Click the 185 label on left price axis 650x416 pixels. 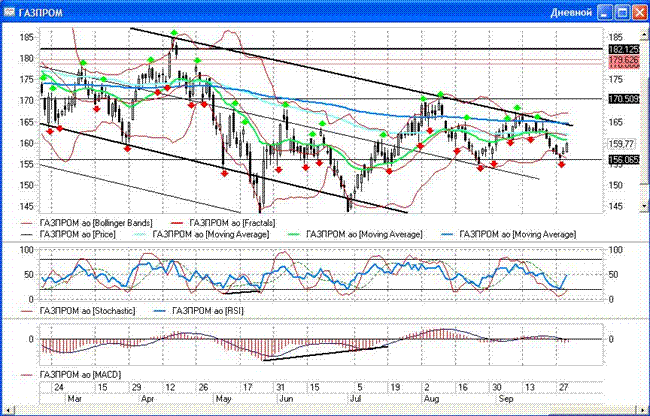click(x=26, y=37)
